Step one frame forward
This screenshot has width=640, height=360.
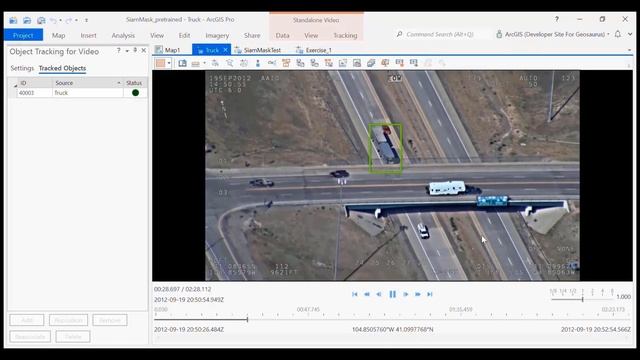coord(405,294)
